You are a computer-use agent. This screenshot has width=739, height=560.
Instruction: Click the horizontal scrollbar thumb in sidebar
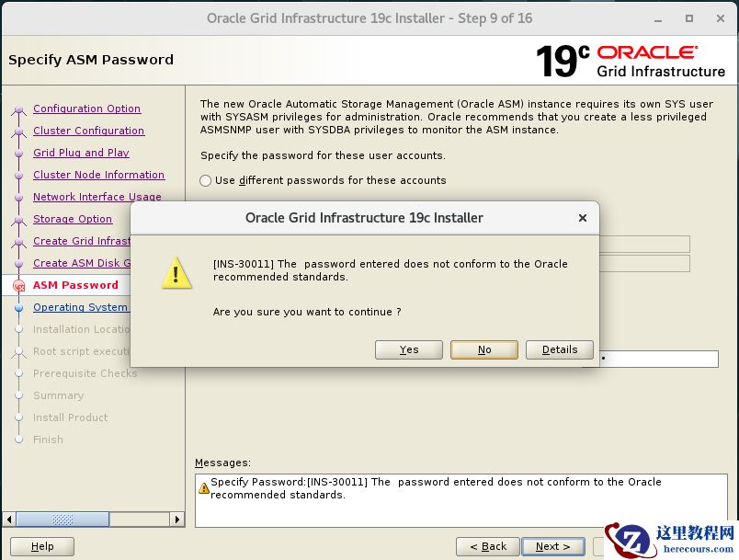[63, 520]
